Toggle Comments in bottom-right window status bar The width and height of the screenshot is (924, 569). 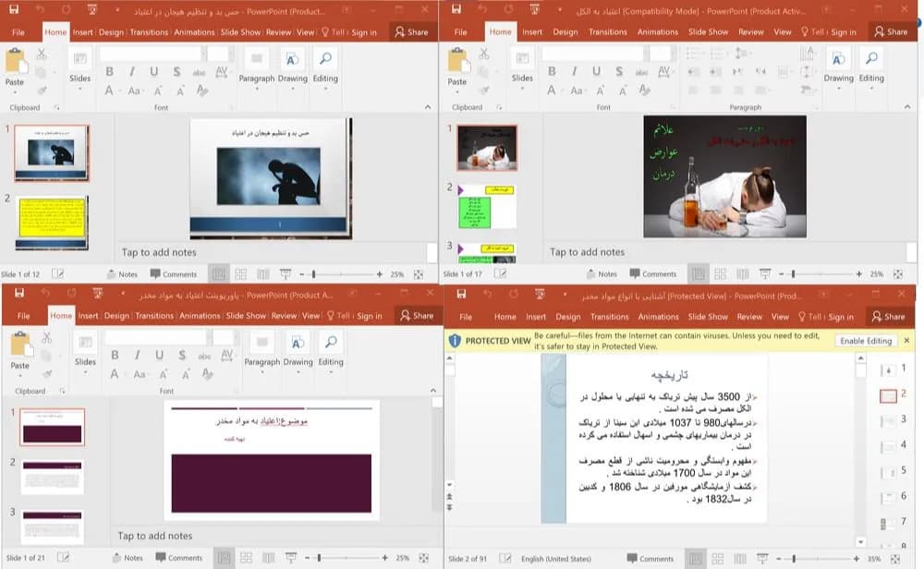click(650, 559)
